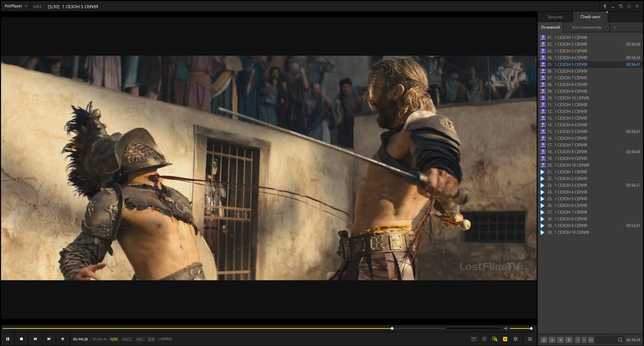Select playlist entry 21. 1 СЕЗОН 1 СЕРИЯ
This screenshot has height=346, width=644.
590,172
